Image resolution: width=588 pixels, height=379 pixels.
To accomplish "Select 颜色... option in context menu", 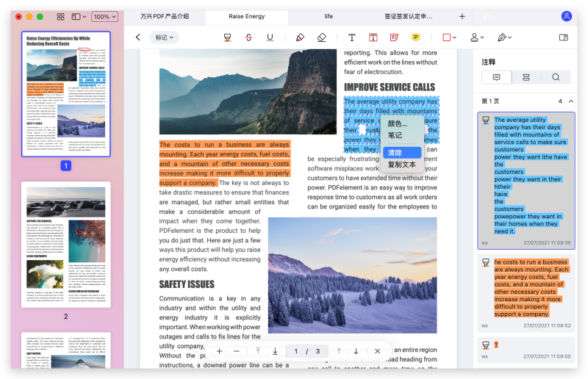I will click(398, 124).
